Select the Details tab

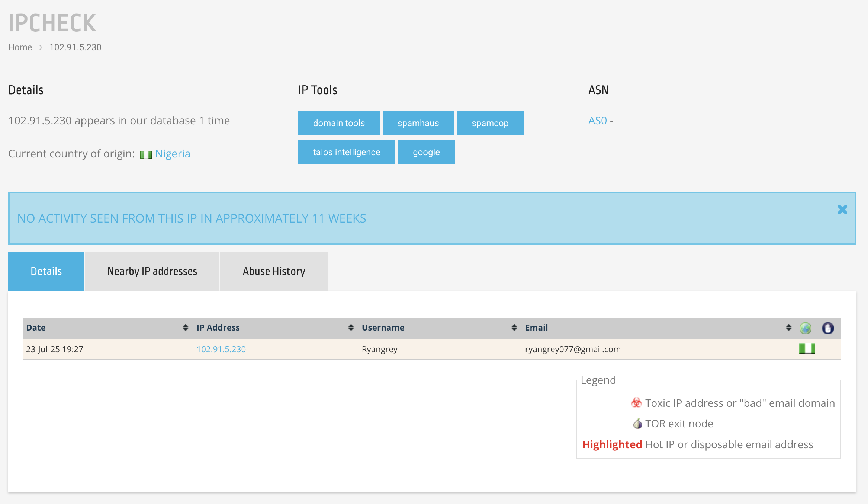coord(46,271)
